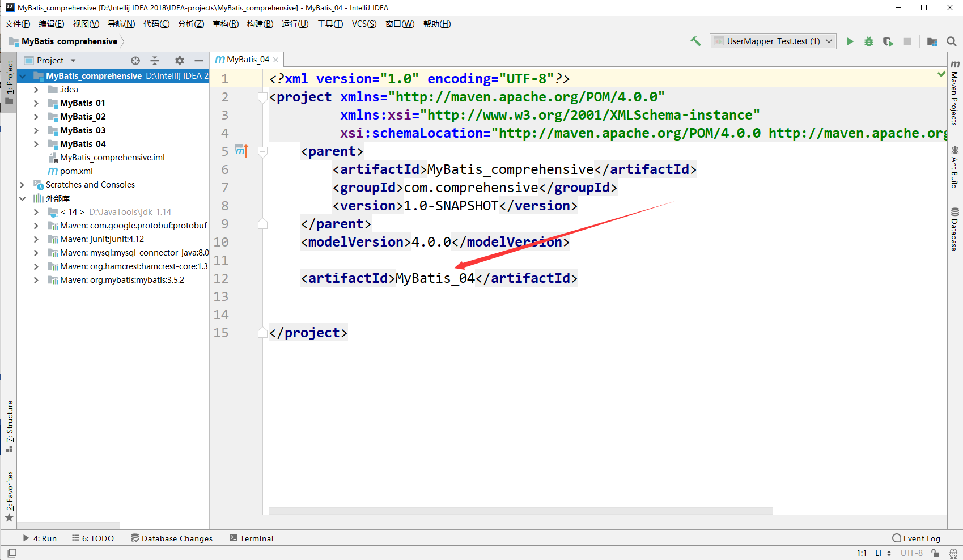Screen dimensions: 963x560
Task: Hide the Project panel with minus icon
Action: pyautogui.click(x=199, y=61)
